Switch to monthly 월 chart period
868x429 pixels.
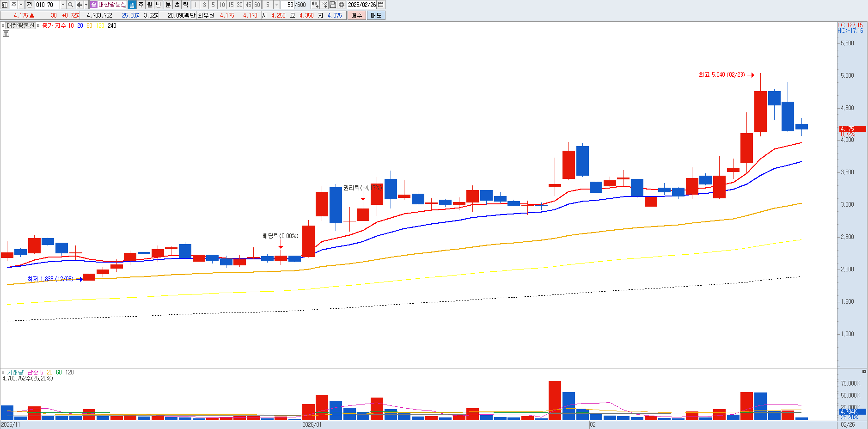pos(150,5)
